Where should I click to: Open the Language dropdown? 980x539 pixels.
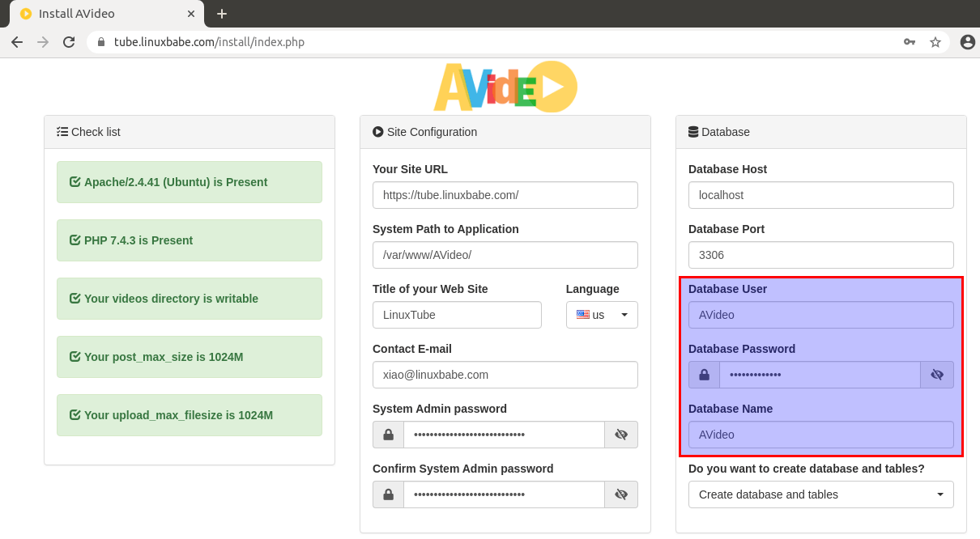pyautogui.click(x=602, y=315)
